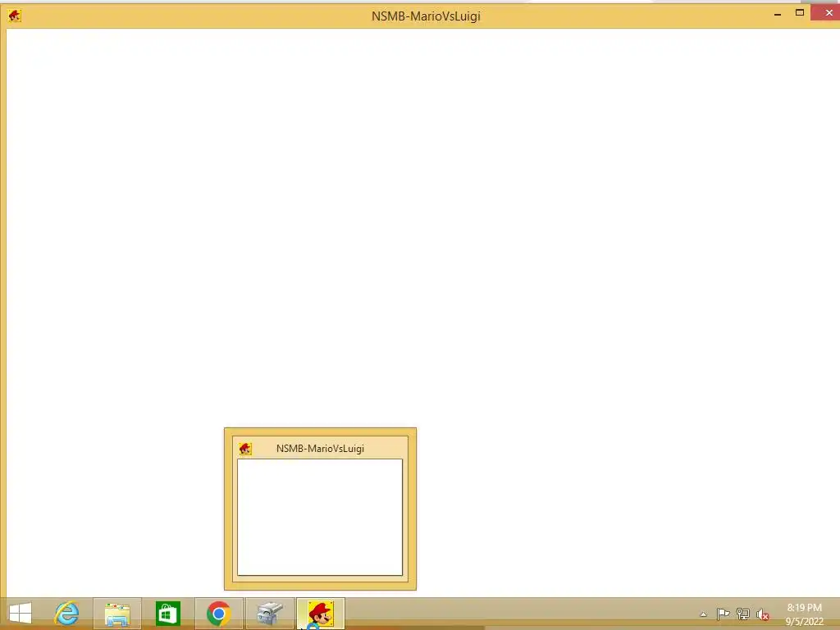Open File Explorer from the taskbar
The image size is (840, 630).
[117, 614]
